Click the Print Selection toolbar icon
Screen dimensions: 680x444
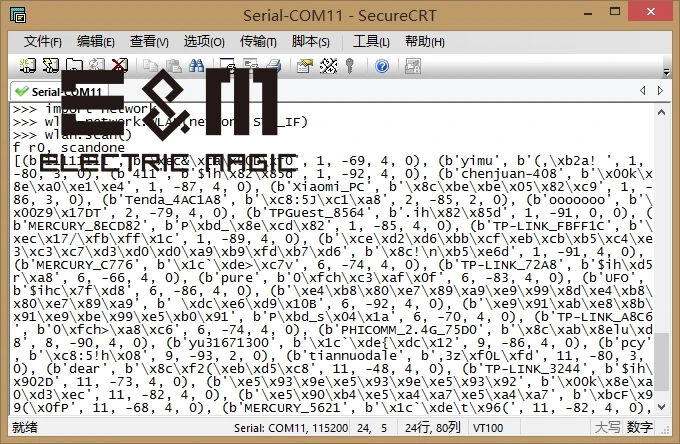[x=251, y=66]
